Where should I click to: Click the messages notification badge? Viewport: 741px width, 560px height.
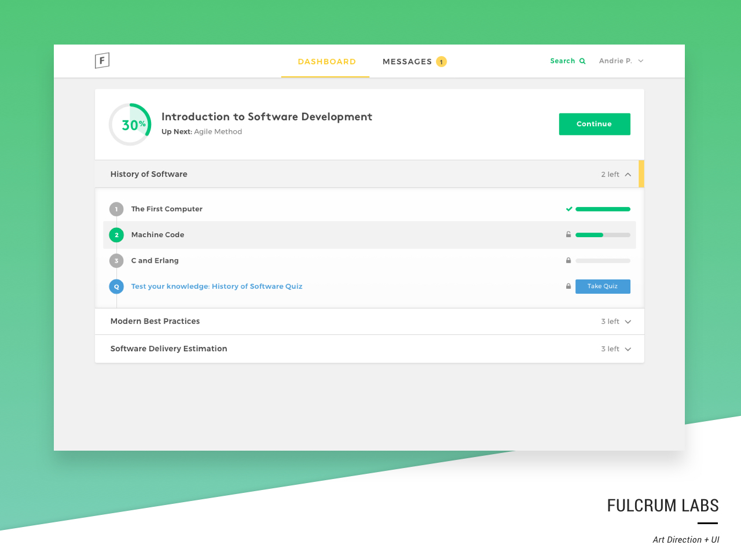point(441,62)
